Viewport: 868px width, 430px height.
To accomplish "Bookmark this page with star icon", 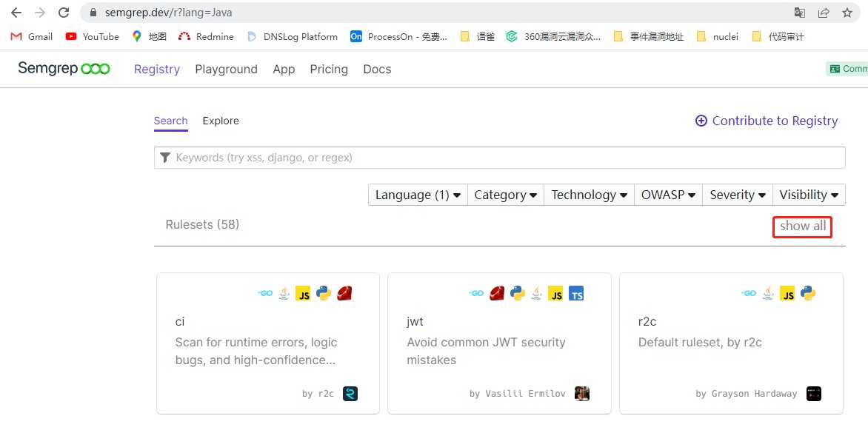I will pyautogui.click(x=847, y=13).
